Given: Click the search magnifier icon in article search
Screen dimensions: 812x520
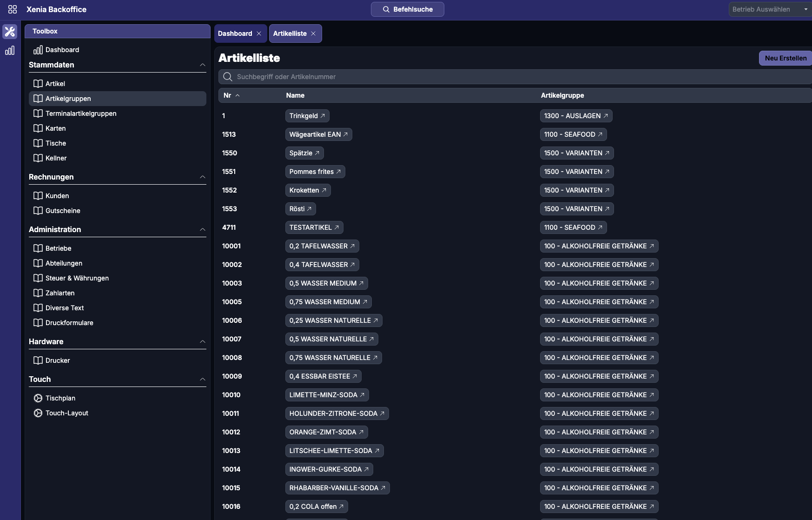Looking at the screenshot, I should (x=227, y=77).
